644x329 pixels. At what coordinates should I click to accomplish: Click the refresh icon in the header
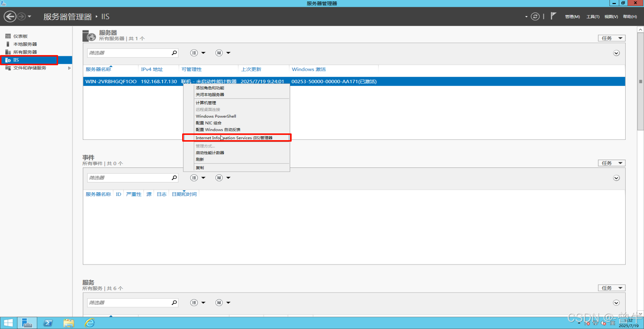[x=535, y=16]
